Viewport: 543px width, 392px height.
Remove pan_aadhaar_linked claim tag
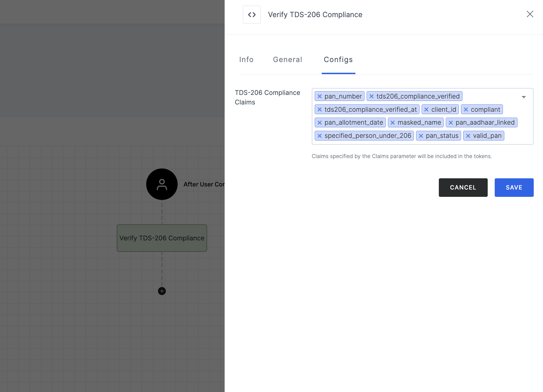coord(451,123)
